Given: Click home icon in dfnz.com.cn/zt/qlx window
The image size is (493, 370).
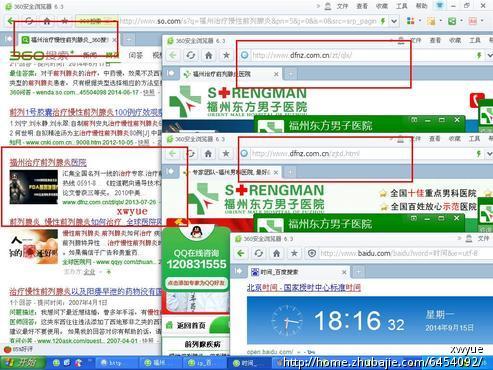Looking at the screenshot, I should point(209,55).
